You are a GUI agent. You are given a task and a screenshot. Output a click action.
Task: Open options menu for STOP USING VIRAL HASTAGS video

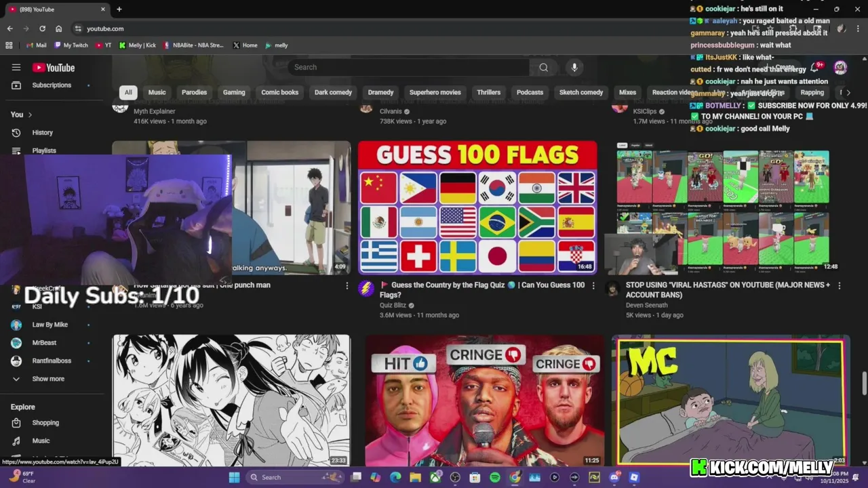pyautogui.click(x=840, y=286)
